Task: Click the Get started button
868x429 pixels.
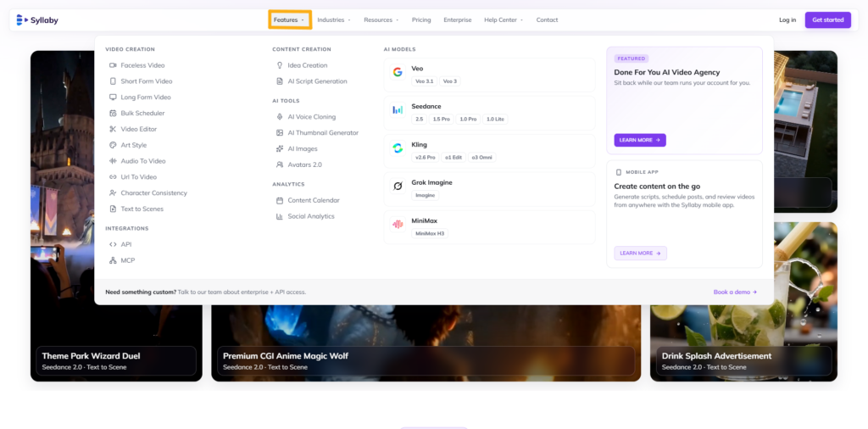Action: 827,20
